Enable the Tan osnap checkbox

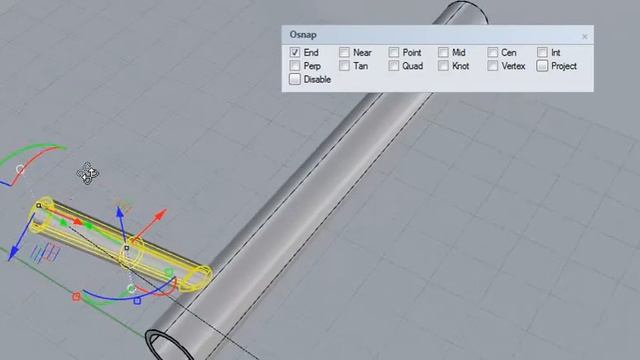tap(344, 66)
